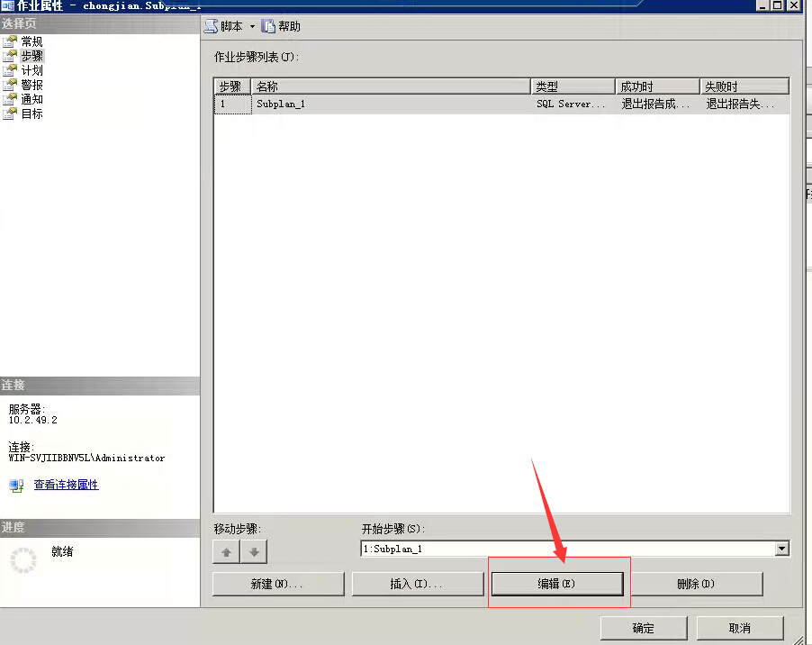Confirm with the 确定 button
Screen dimensions: 812x645
(644, 629)
